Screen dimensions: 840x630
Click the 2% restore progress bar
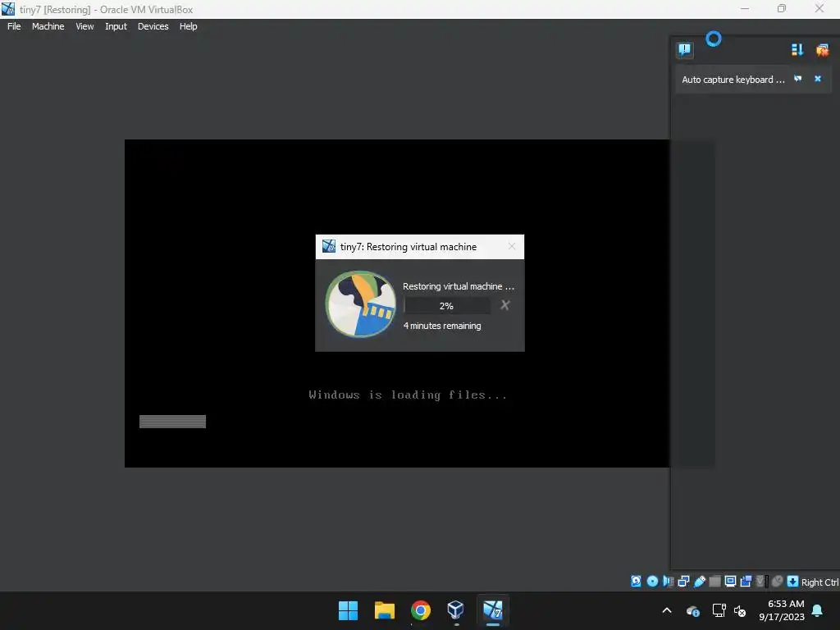pyautogui.click(x=447, y=306)
